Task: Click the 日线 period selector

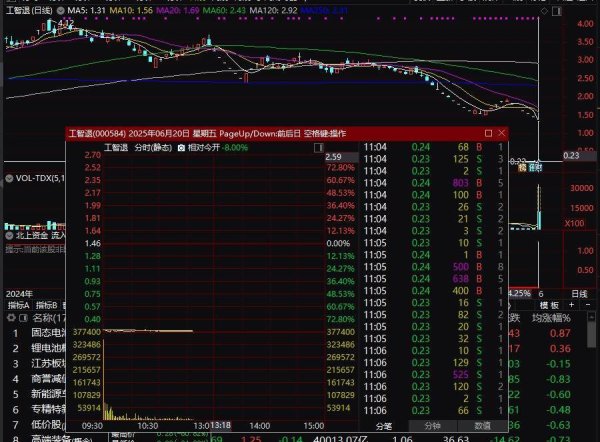Action: pos(579,294)
